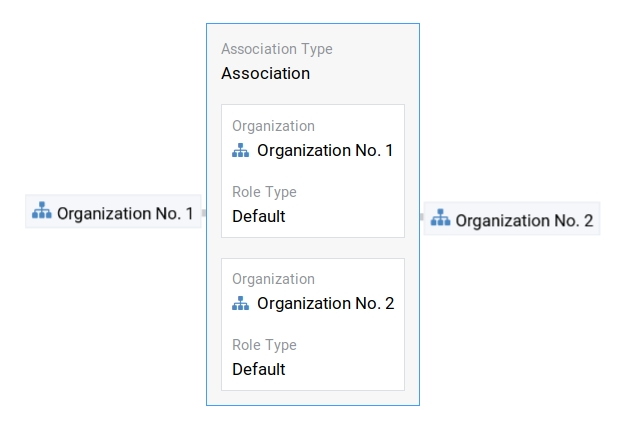Select Default role type in second card
627x427 pixels.
(258, 369)
